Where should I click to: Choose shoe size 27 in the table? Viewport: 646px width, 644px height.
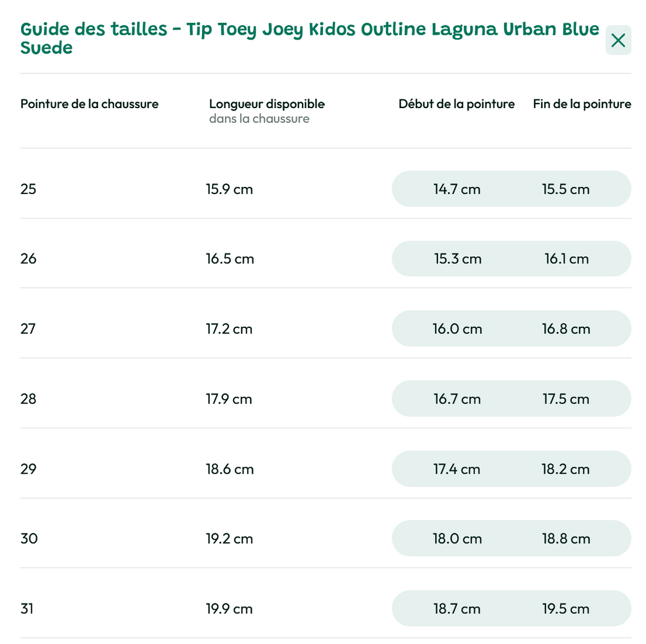point(28,328)
